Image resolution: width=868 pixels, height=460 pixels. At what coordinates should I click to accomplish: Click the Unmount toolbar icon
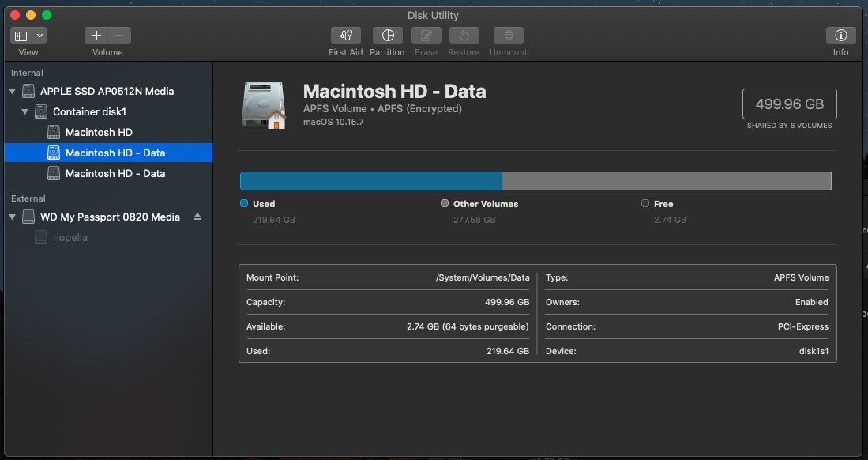coord(508,36)
